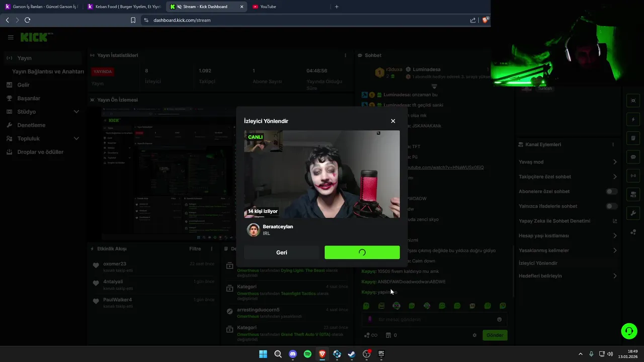Open the hamburger sidebar menu
644x362 pixels.
click(x=11, y=37)
